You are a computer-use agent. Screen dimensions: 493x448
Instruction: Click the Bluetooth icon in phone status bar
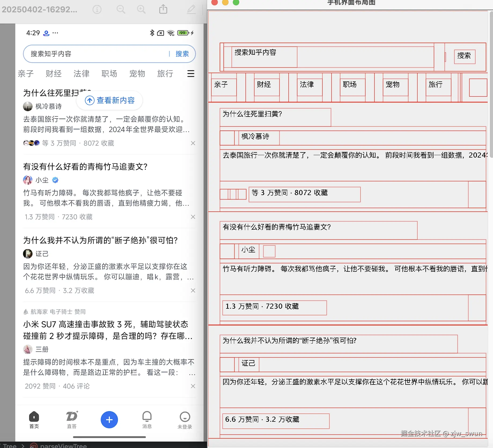point(152,33)
